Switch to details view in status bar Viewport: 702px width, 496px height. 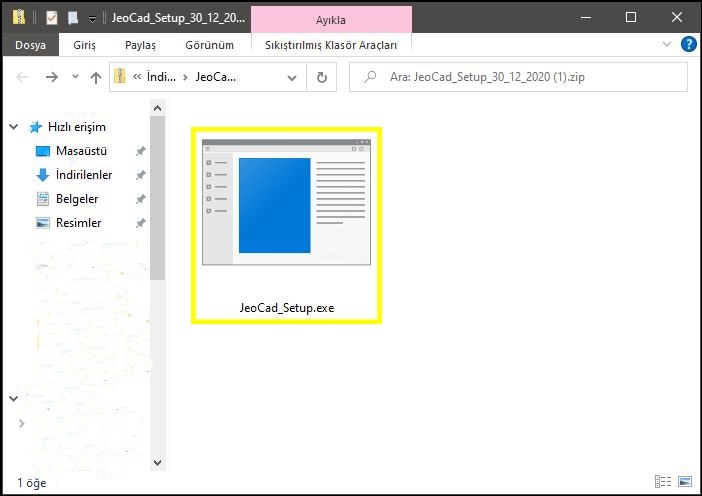tap(663, 482)
